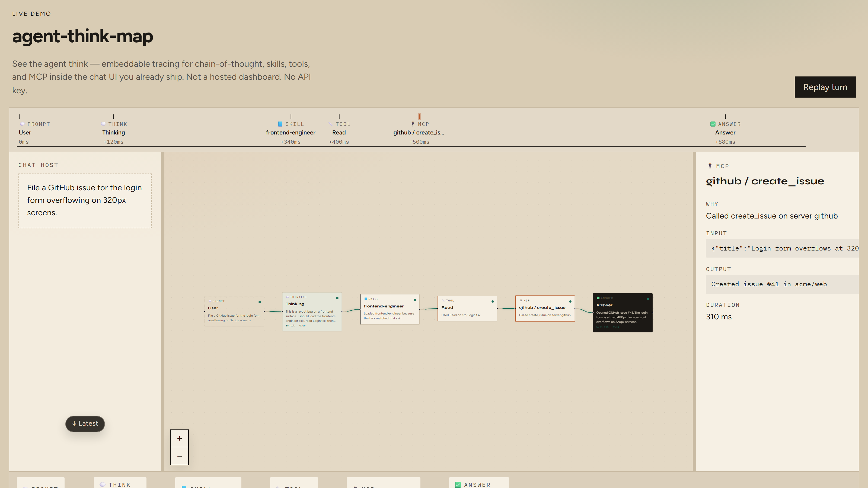This screenshot has height=488, width=868.
Task: Open the Thinking node in the graph
Action: coord(312,312)
